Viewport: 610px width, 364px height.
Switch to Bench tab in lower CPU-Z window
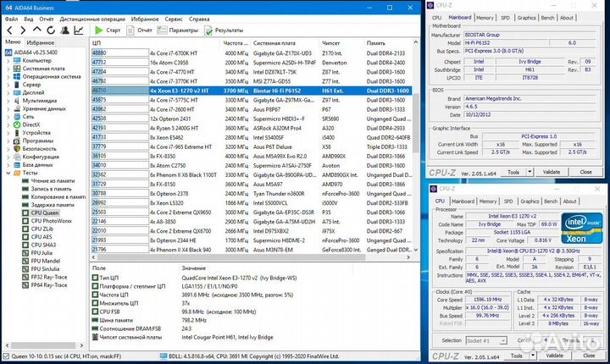551,201
